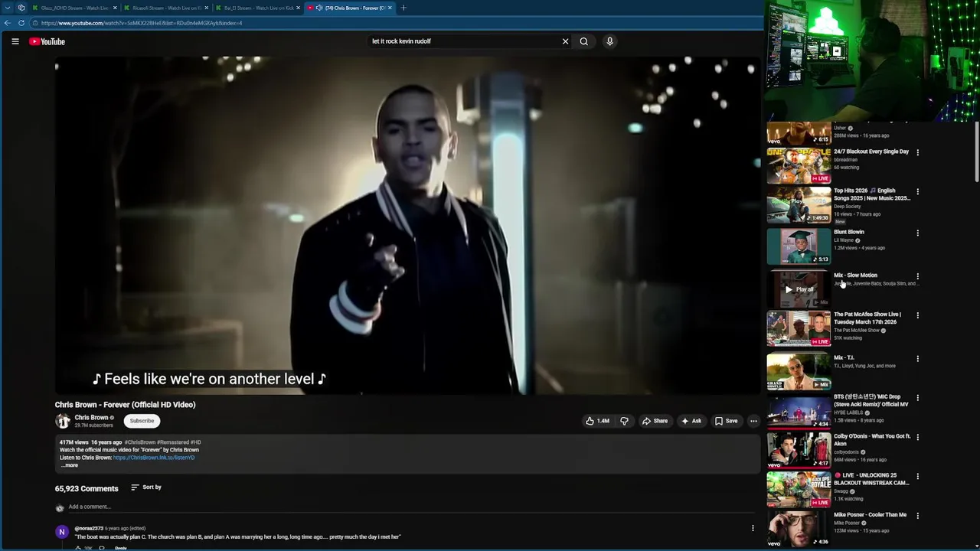The width and height of the screenshot is (980, 551).
Task: Open BTS MIC Drop video thumbnail
Action: tap(799, 410)
